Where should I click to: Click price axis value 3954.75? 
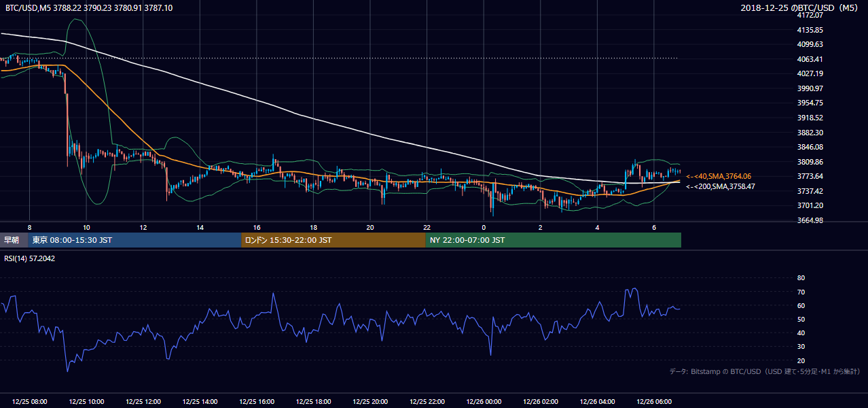[810, 103]
